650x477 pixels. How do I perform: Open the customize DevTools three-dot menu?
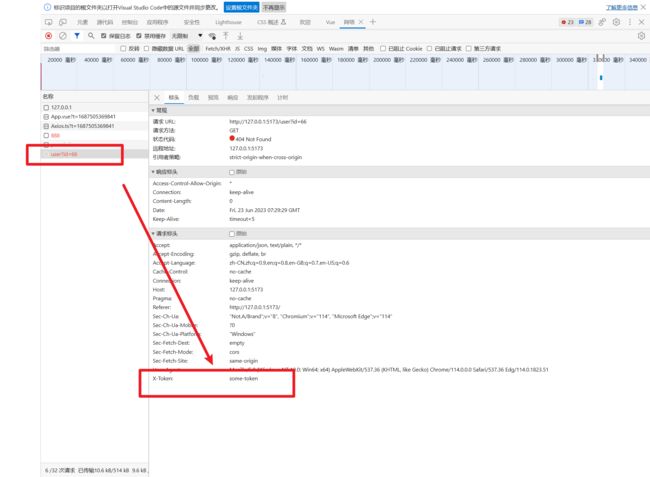pos(630,22)
